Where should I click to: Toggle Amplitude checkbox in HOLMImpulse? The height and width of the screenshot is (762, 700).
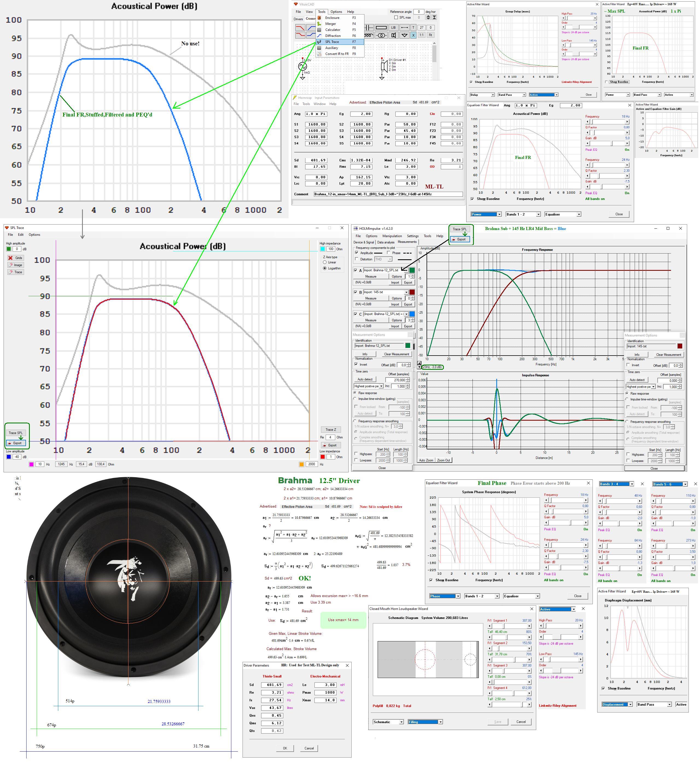click(x=357, y=253)
